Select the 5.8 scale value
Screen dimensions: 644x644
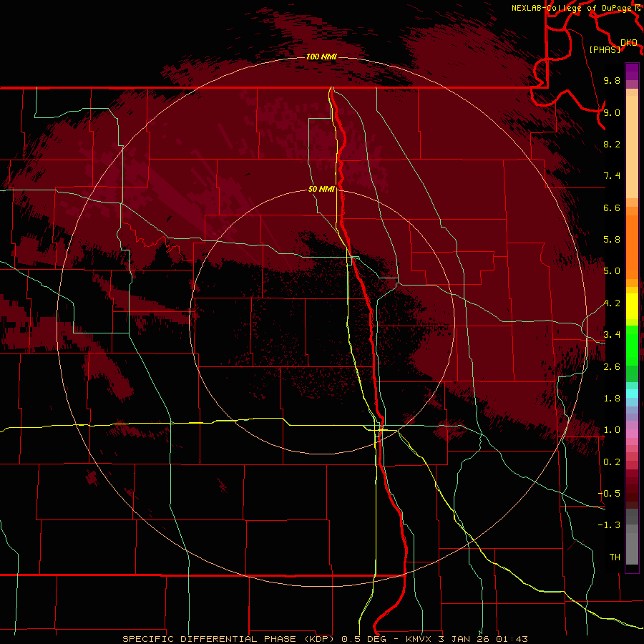pyautogui.click(x=612, y=240)
